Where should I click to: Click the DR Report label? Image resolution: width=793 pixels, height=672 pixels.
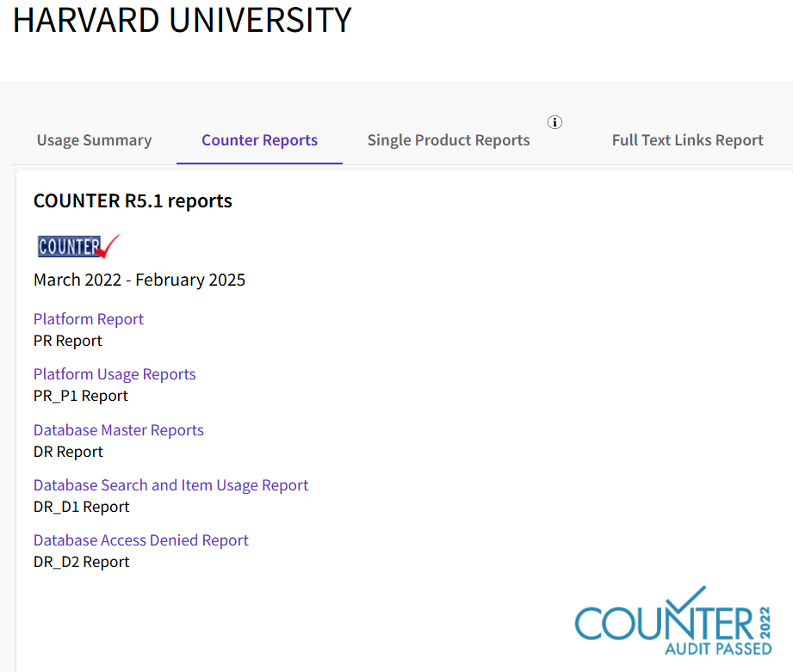pos(68,452)
